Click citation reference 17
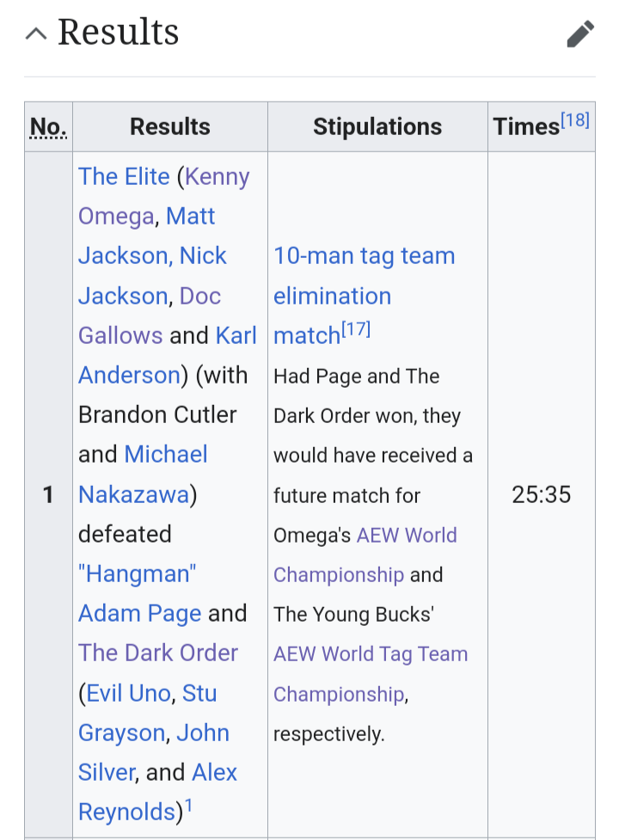619x840 pixels. pyautogui.click(x=356, y=329)
